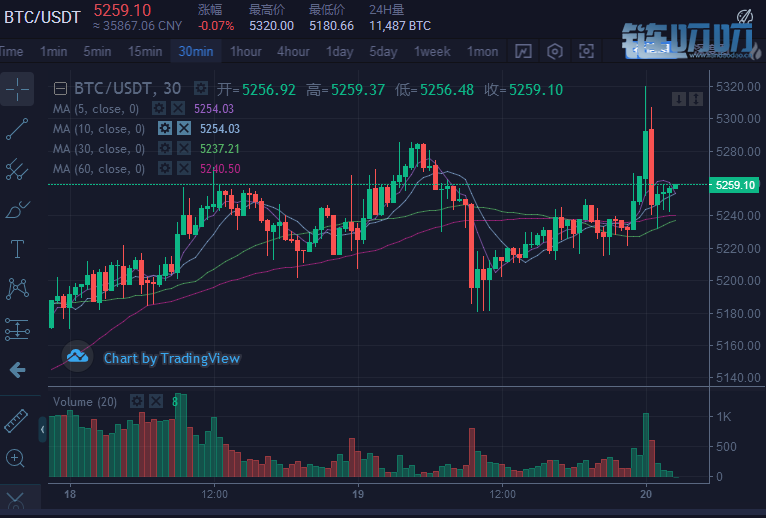Viewport: 766px width, 518px height.
Task: Select the brush drawing tool
Action: point(17,209)
